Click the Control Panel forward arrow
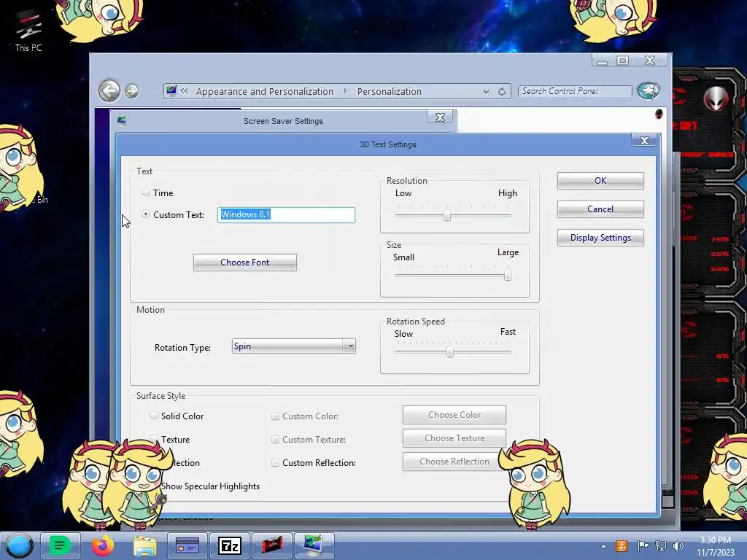The height and width of the screenshot is (560, 747). tap(132, 90)
